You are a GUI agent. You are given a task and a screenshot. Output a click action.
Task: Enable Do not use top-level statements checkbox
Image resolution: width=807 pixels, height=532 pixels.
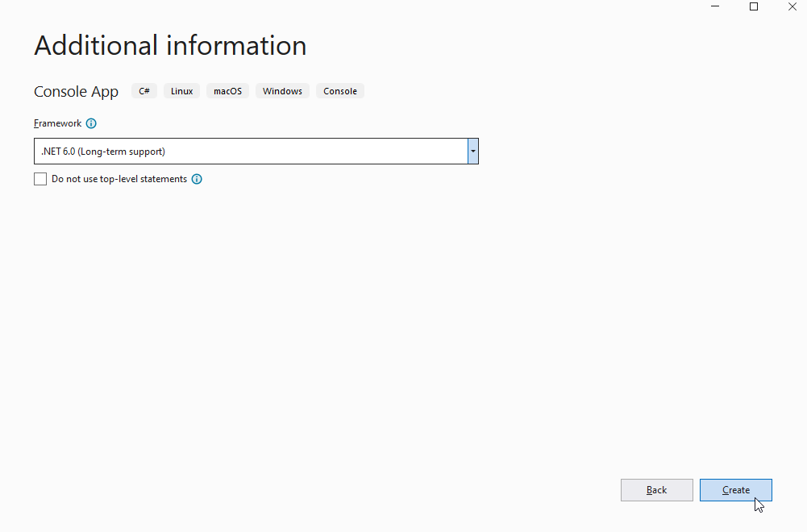click(40, 179)
